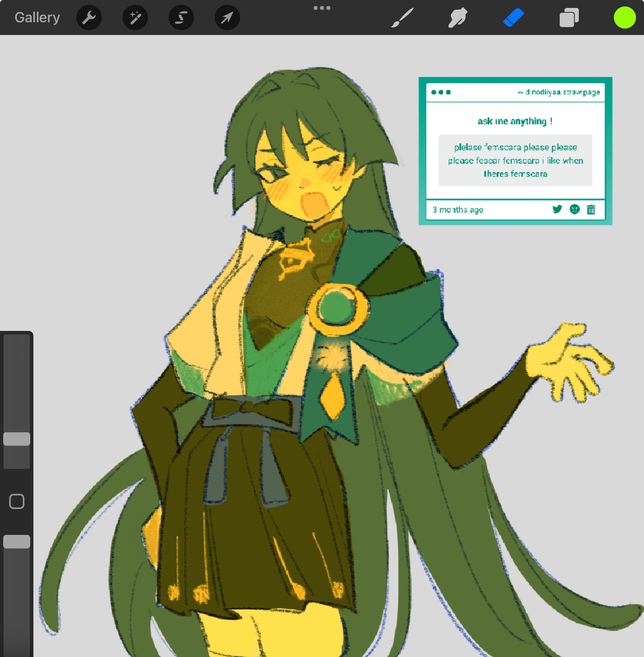Viewport: 644px width, 657px height.
Task: Open the green active color picker
Action: (x=625, y=17)
